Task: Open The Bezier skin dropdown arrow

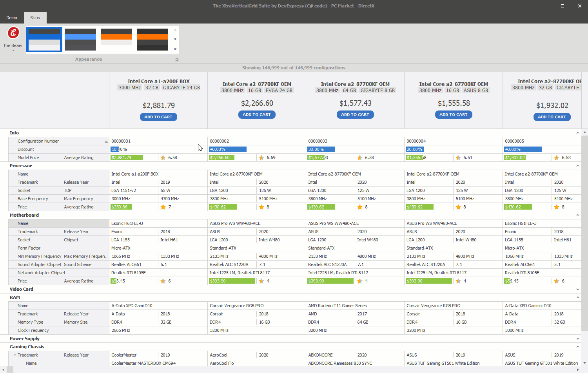Action: (x=13, y=51)
